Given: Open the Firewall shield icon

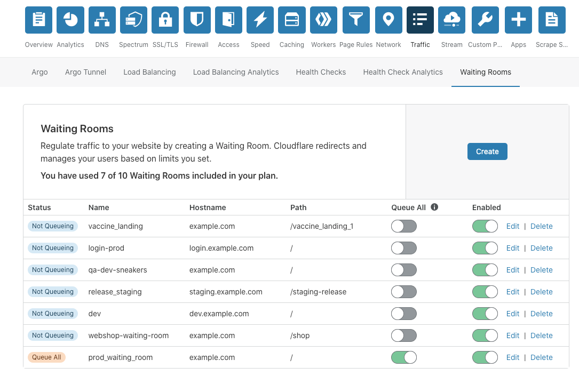Looking at the screenshot, I should click(x=197, y=20).
